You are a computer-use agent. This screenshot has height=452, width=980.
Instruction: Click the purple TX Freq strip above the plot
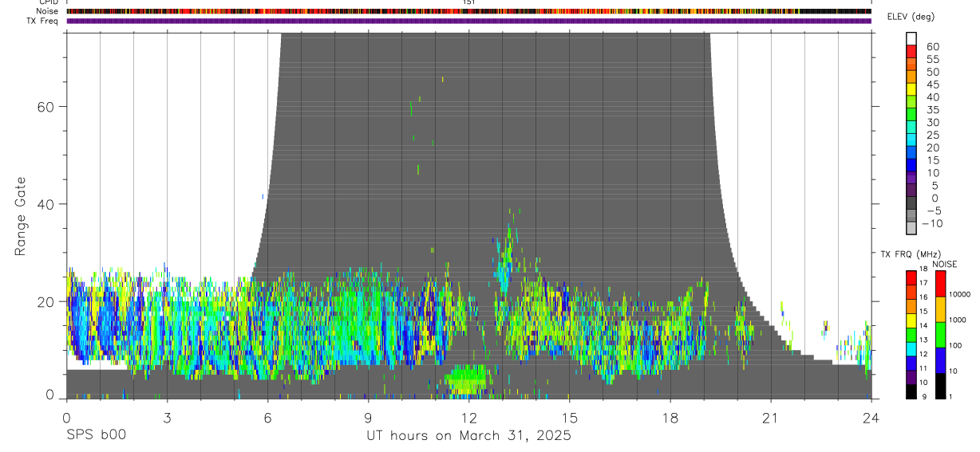click(x=468, y=21)
